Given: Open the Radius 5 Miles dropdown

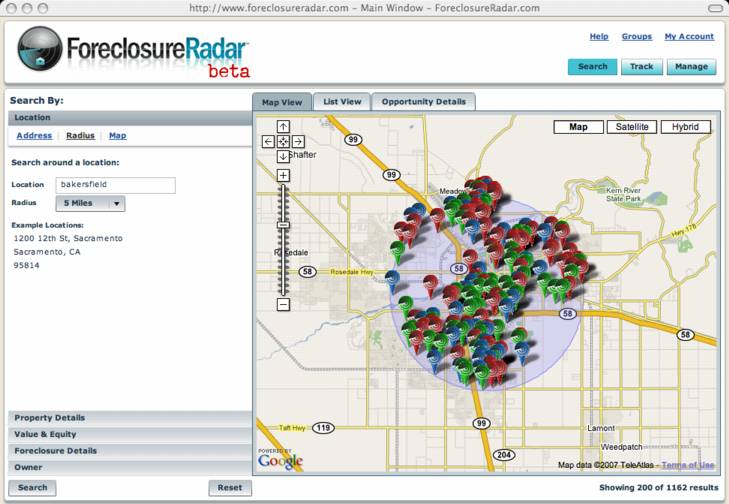Looking at the screenshot, I should (x=90, y=203).
